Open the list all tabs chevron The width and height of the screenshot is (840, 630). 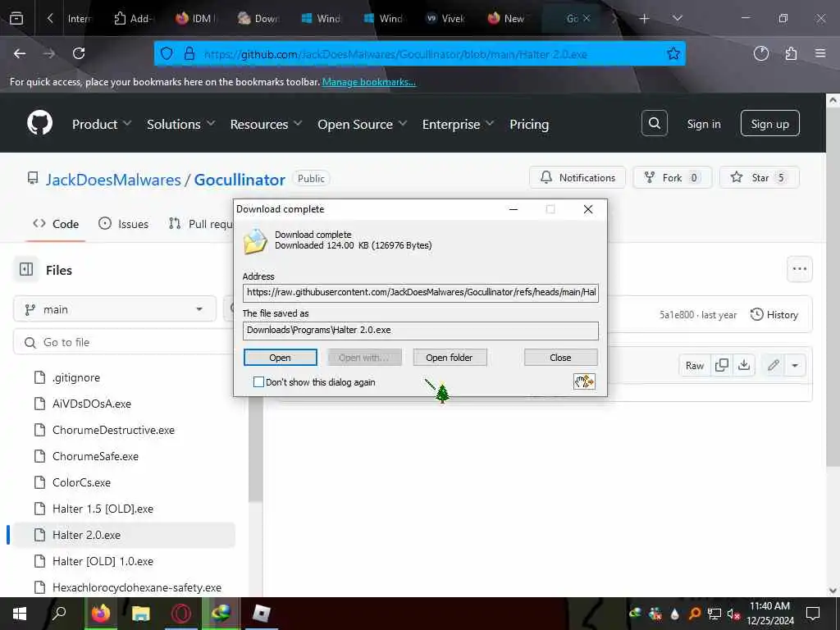pyautogui.click(x=677, y=19)
